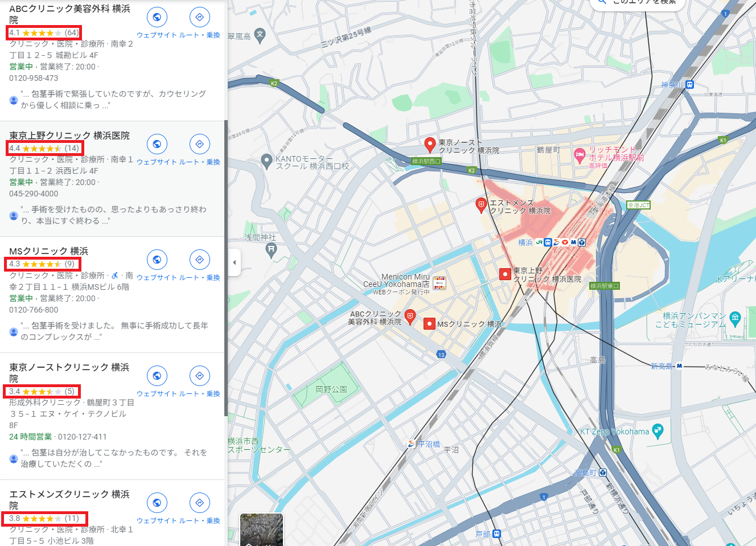The width and height of the screenshot is (756, 546).
Task: Click ウェブサイト link under ABCクリニック
Action: pos(157,35)
